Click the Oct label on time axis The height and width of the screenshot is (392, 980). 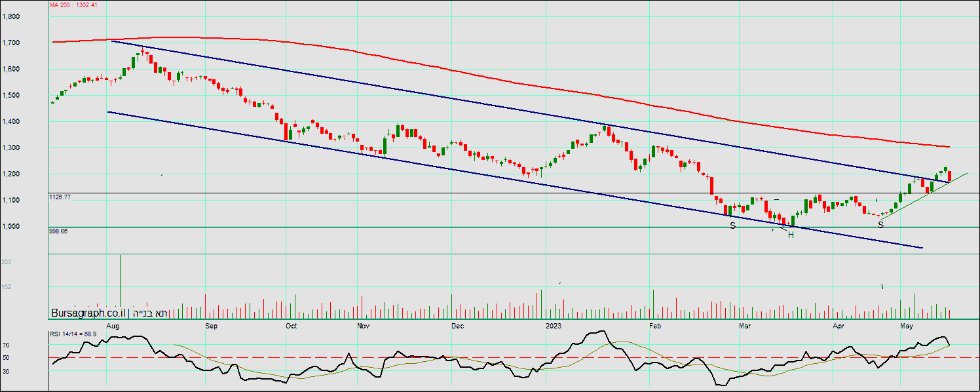point(291,326)
